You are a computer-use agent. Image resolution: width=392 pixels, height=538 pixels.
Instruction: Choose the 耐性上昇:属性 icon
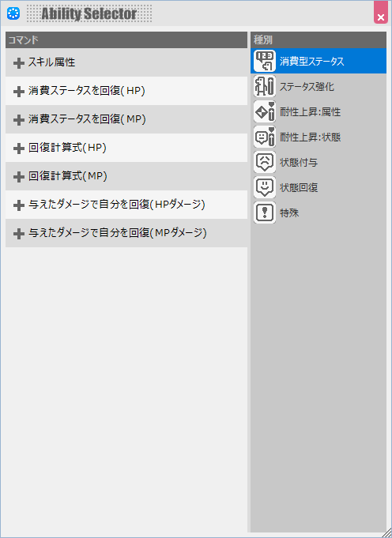pos(265,112)
